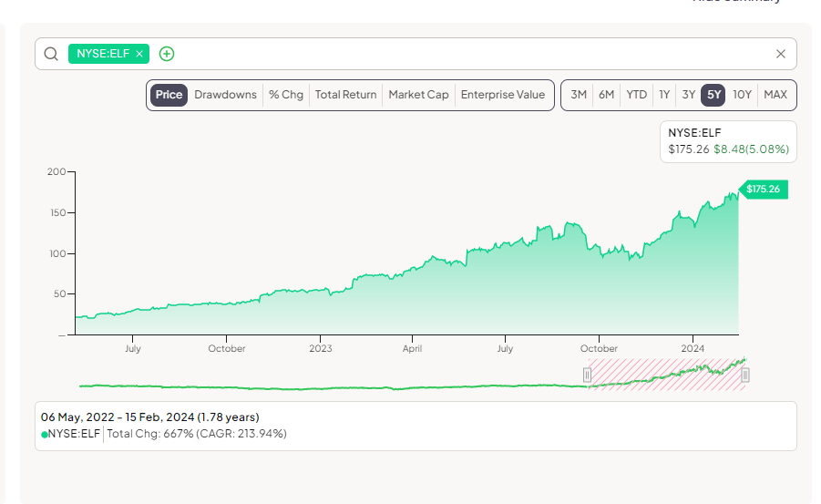Set time range to MAX
The image size is (821, 504).
(x=775, y=95)
